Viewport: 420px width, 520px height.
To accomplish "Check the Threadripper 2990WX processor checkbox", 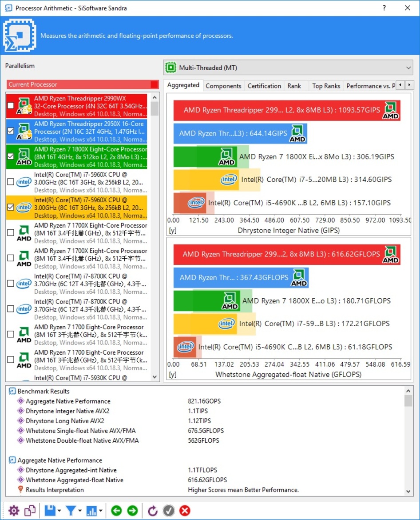I will [x=11, y=105].
